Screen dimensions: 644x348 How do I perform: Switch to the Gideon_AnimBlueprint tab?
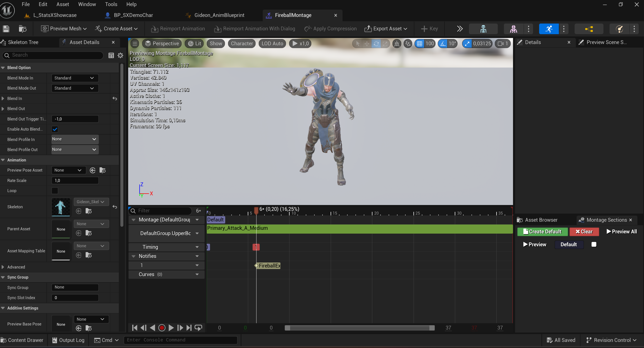pyautogui.click(x=219, y=15)
